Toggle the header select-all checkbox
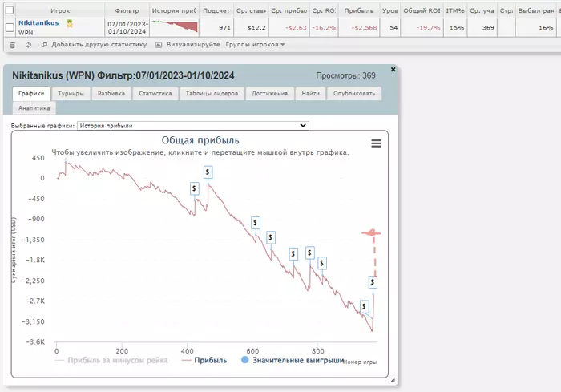Viewport: 561px width, 392px height. [x=10, y=10]
